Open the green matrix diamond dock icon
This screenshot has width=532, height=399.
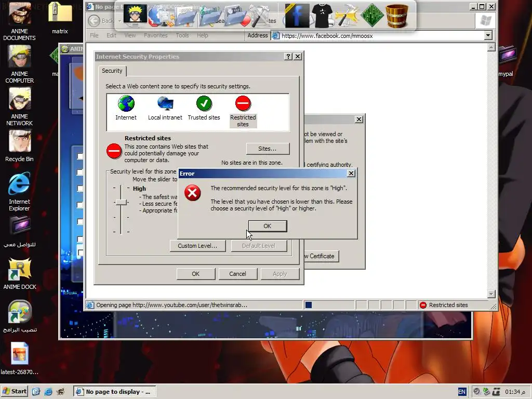click(x=372, y=16)
